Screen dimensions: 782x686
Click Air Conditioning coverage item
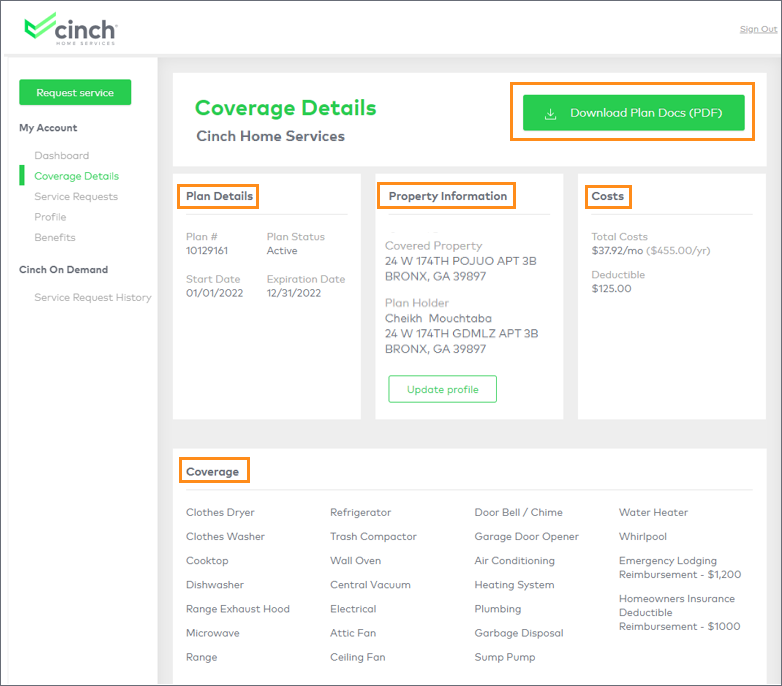tap(515, 560)
